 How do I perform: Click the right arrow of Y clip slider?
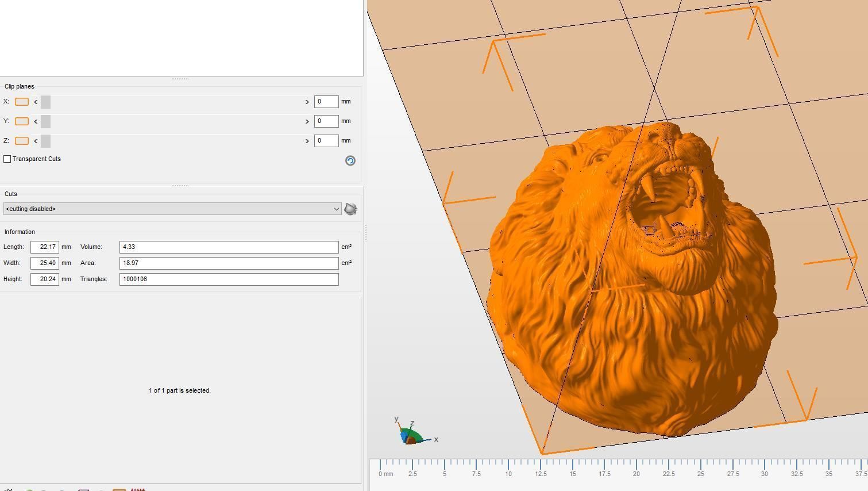click(x=307, y=121)
